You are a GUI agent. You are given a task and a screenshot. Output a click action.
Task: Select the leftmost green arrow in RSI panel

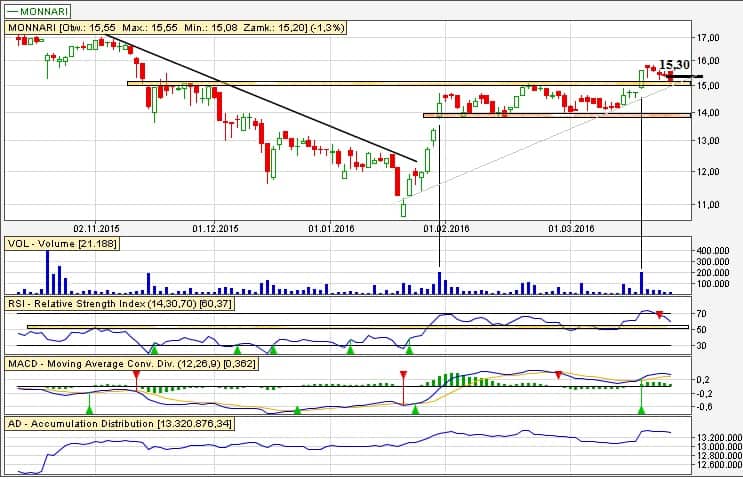coord(154,348)
